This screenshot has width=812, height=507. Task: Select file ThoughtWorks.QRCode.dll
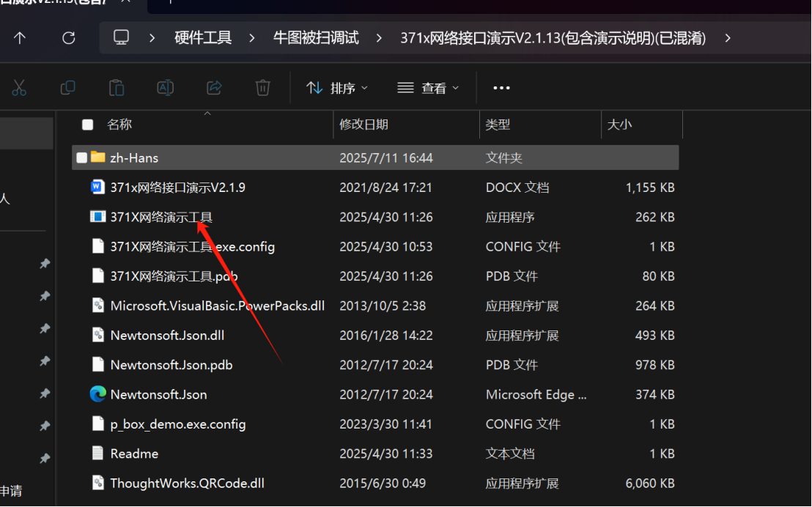tap(188, 483)
